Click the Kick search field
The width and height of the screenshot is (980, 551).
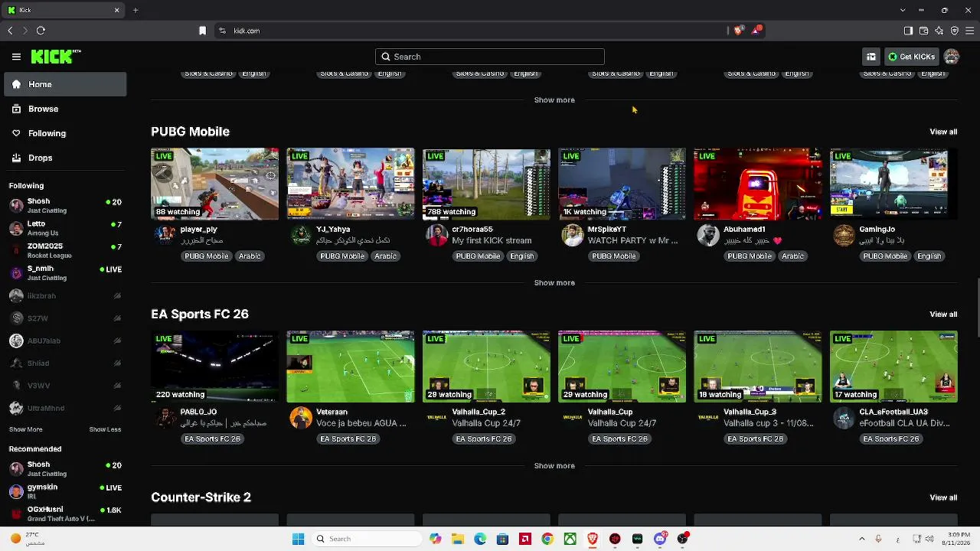click(x=490, y=57)
